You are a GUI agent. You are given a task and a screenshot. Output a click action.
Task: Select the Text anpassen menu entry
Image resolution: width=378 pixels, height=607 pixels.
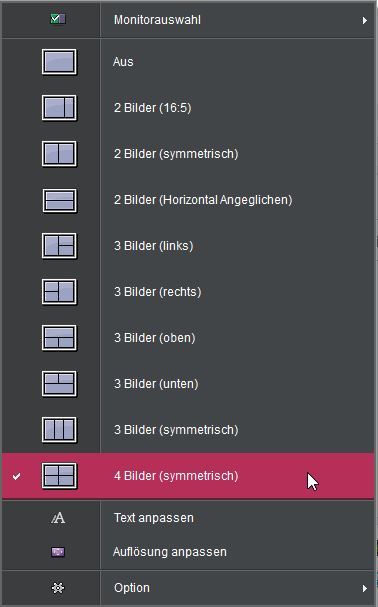[189, 518]
